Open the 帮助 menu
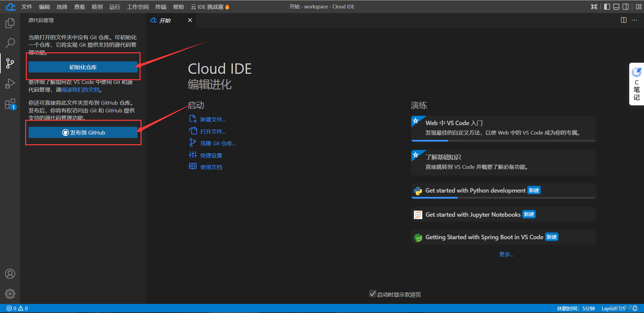The height and width of the screenshot is (313, 644). (178, 7)
